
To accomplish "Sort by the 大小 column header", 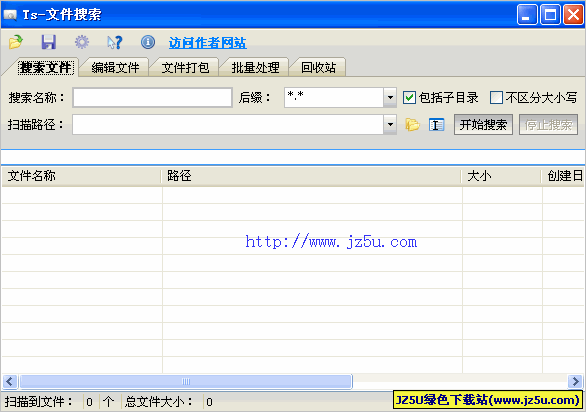I will point(502,176).
